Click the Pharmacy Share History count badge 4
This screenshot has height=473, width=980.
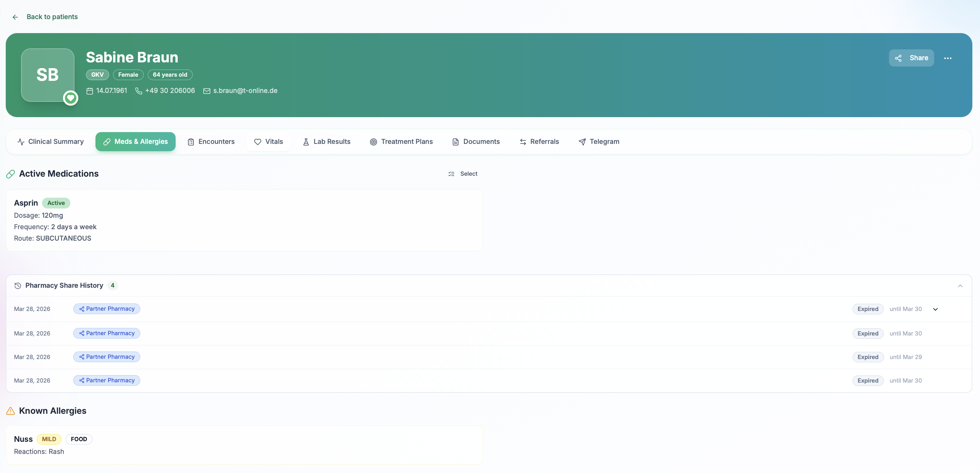tap(113, 286)
